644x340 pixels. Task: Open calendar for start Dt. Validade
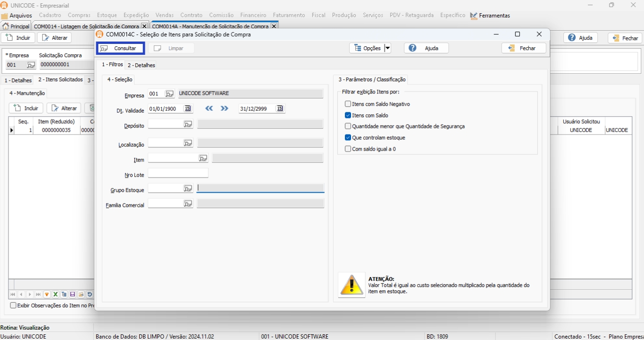point(188,109)
